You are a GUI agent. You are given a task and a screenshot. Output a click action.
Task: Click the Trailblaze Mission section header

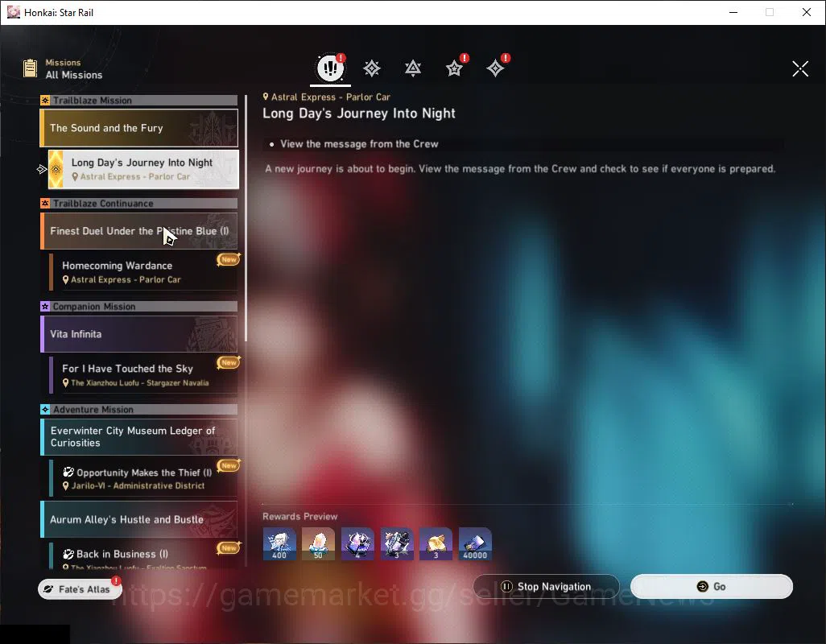[139, 100]
